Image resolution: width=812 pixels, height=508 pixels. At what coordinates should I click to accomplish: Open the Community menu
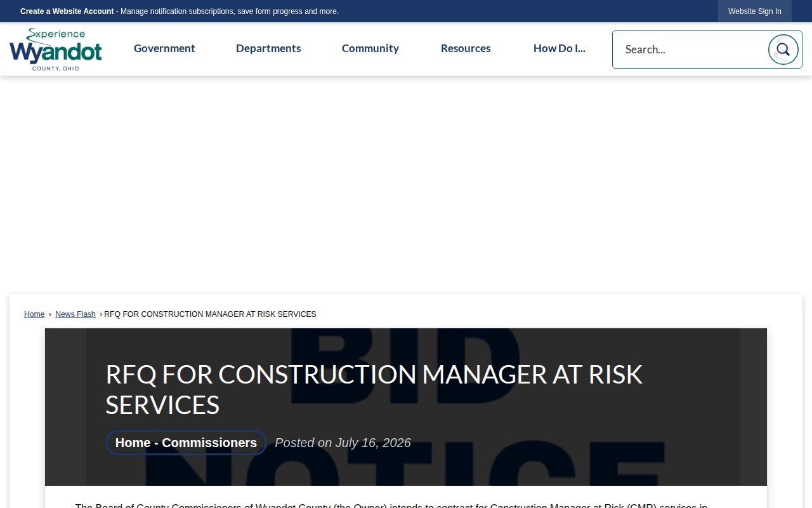pos(370,48)
